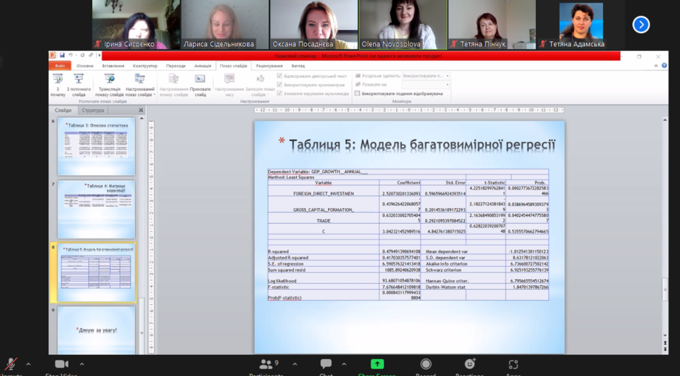Toggle Відтворювати дикторський текст checkbox
Image resolution: width=680 pixels, height=376 pixels.
[x=280, y=76]
